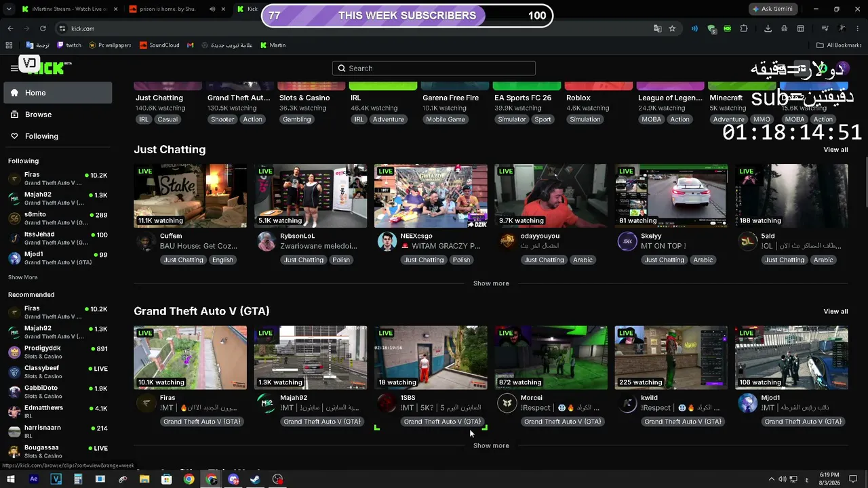Open the Chrome apps grid icon
Screen dimensions: 868x488
(x=9, y=45)
